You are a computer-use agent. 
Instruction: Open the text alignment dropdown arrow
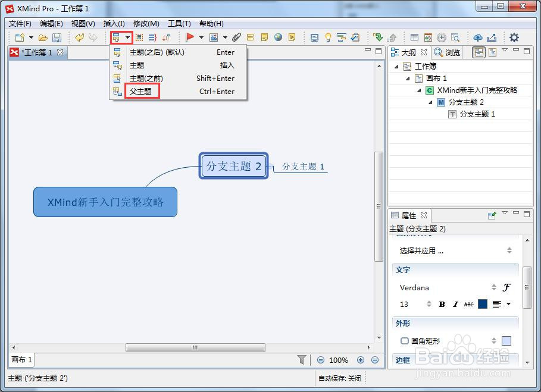point(509,304)
